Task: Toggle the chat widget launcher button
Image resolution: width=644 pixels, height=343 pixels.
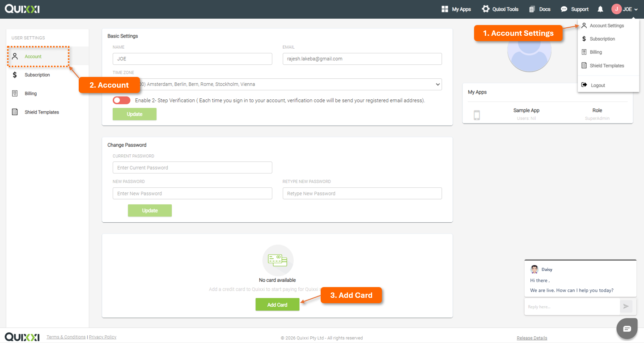Action: [627, 329]
